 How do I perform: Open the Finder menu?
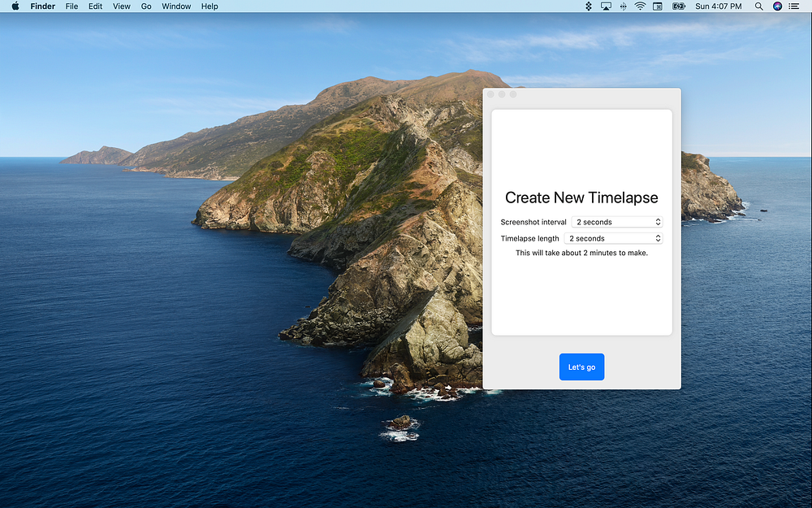pos(42,7)
